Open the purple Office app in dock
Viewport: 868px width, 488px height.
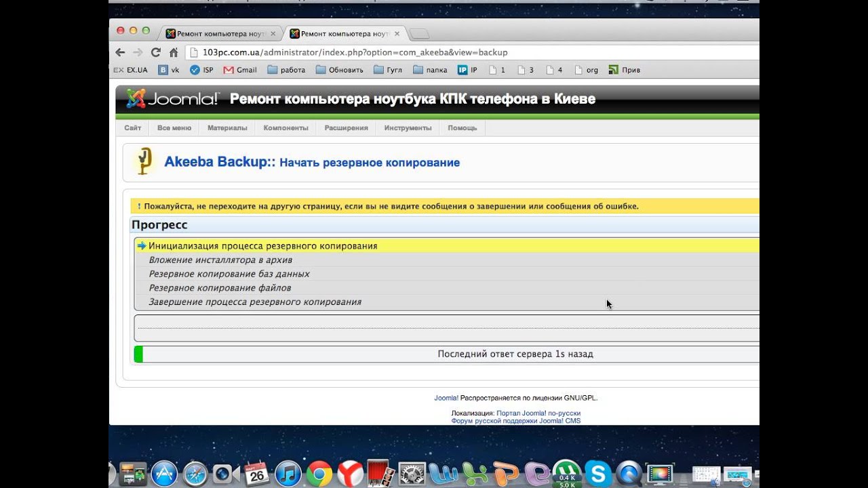[536, 474]
